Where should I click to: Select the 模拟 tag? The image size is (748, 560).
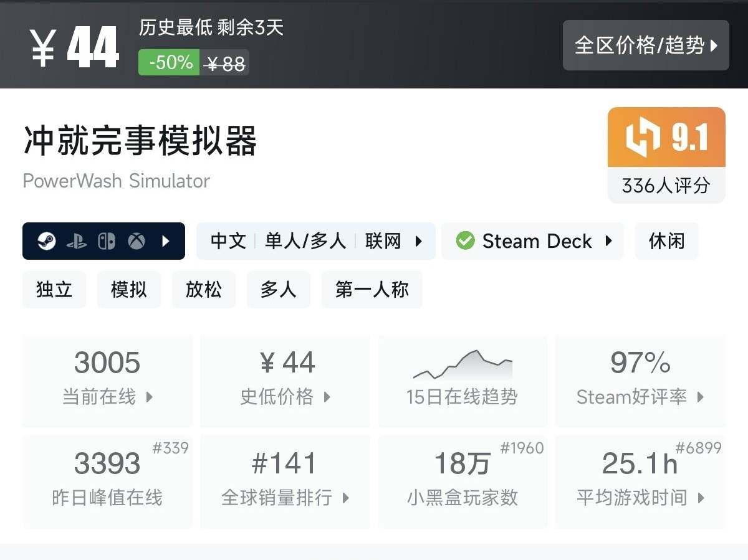pos(129,290)
